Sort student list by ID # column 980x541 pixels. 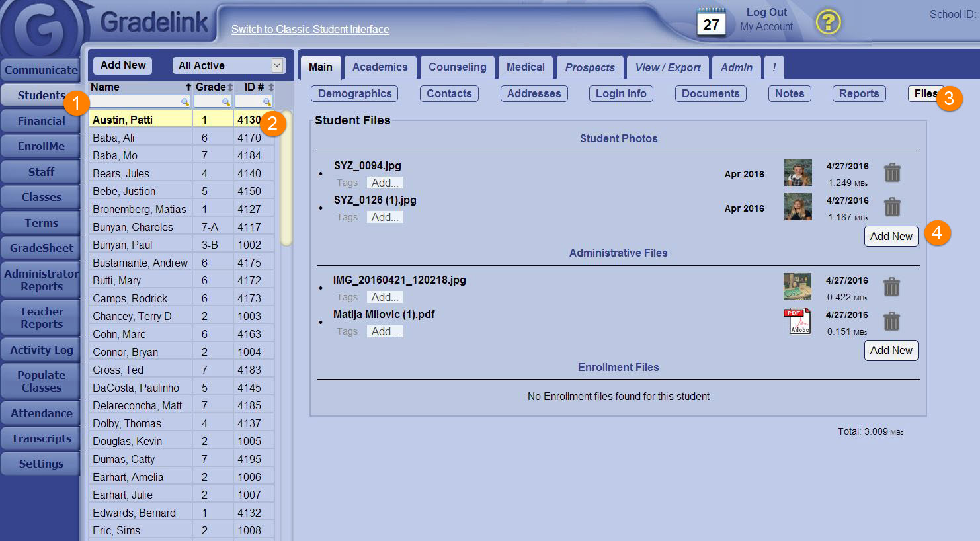[x=270, y=87]
